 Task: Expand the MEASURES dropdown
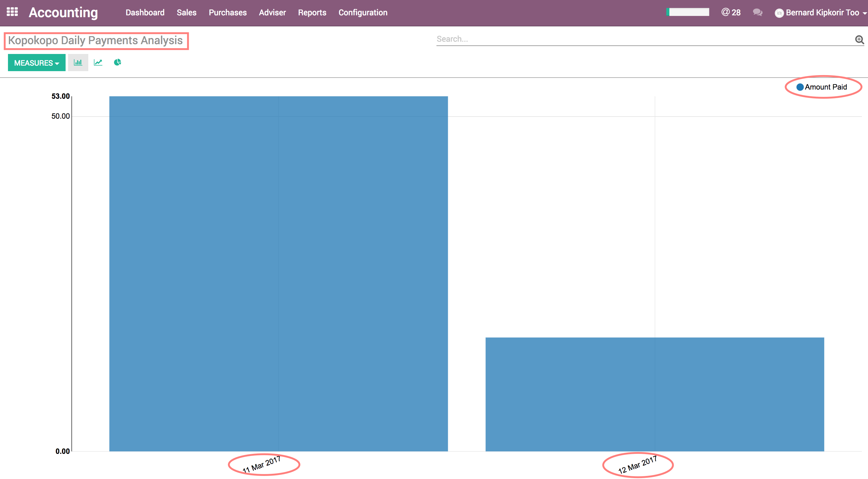(x=37, y=63)
